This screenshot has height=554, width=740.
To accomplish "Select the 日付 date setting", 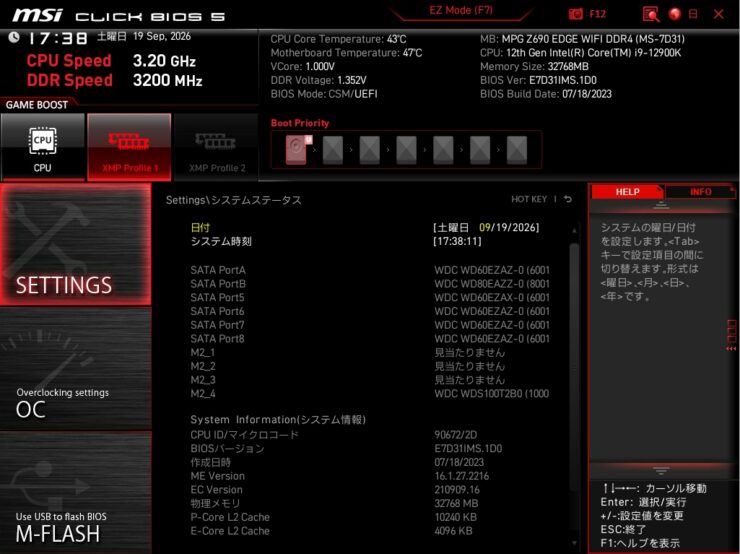I will (200, 227).
